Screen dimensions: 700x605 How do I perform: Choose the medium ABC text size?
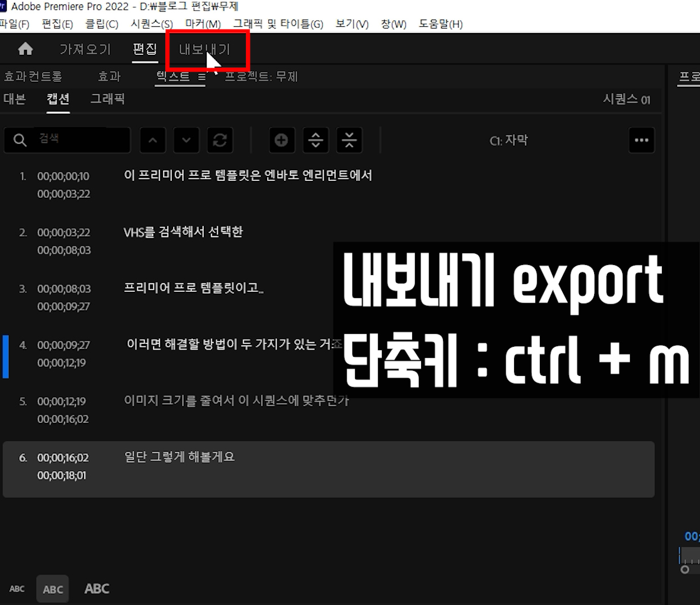53,589
